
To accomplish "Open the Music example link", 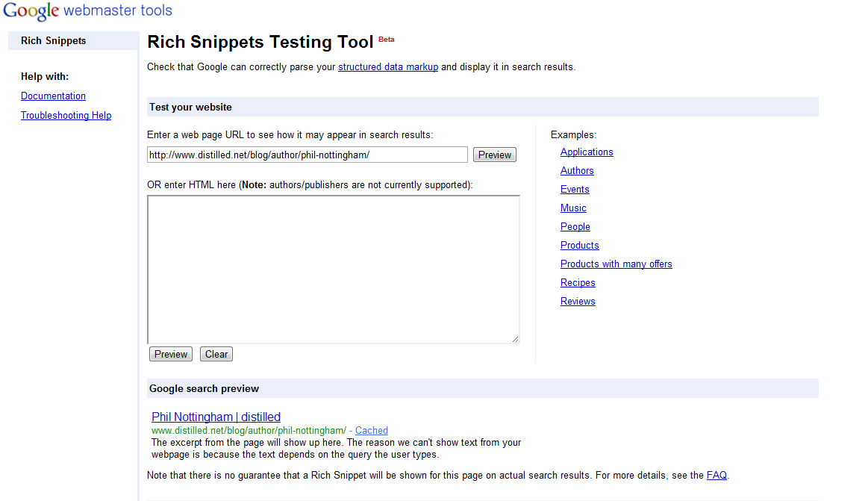I will [x=573, y=208].
